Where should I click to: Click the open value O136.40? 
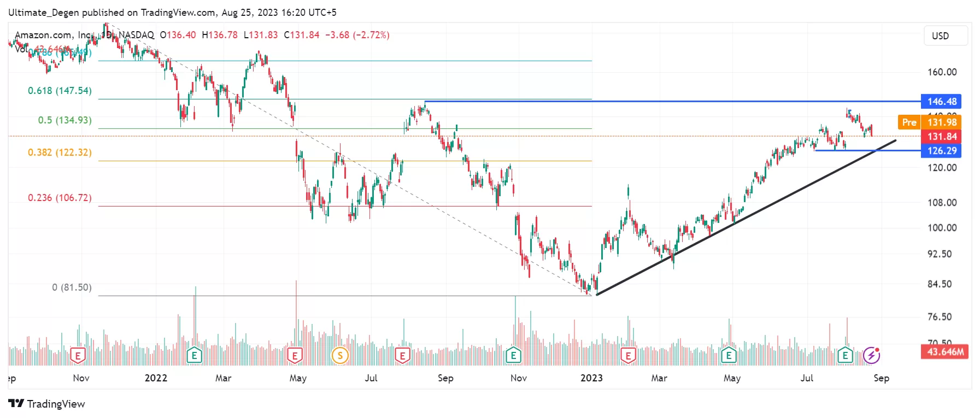[178, 35]
